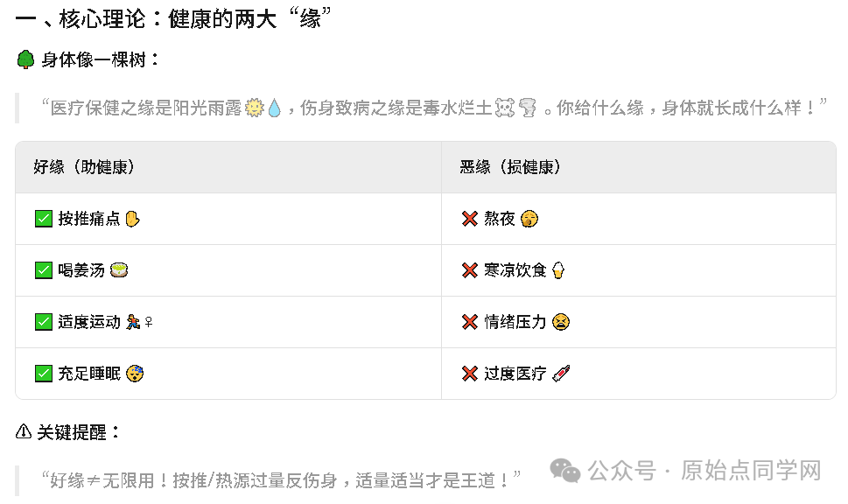Click the syringe emoji beside 过度医疗
The height and width of the screenshot is (504, 848).
tap(562, 374)
